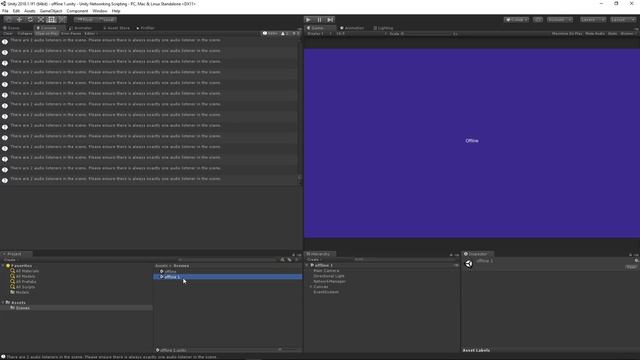Open the Assets menu

pos(30,11)
